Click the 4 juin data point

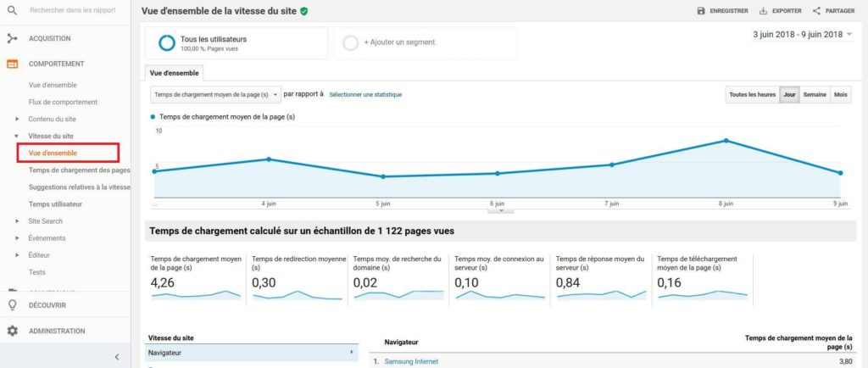click(269, 159)
